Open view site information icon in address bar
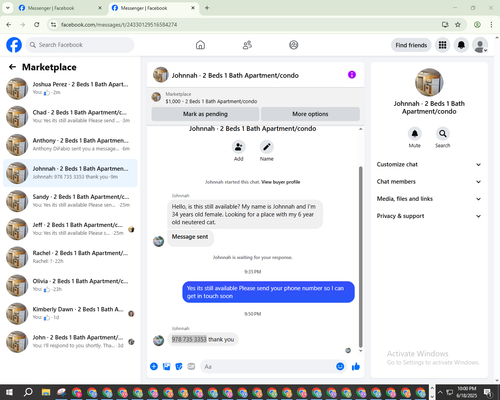Viewport: 500px width, 400px height. click(x=54, y=25)
